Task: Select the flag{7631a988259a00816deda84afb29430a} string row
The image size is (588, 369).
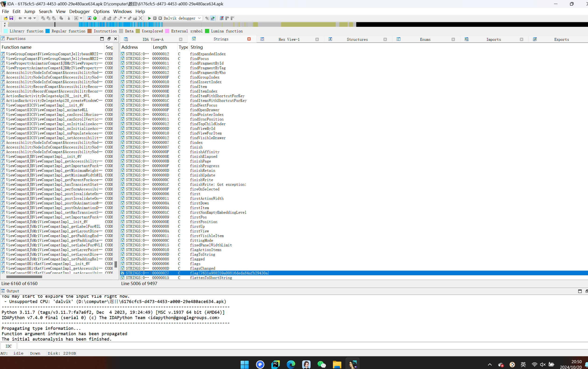Action: pyautogui.click(x=229, y=273)
